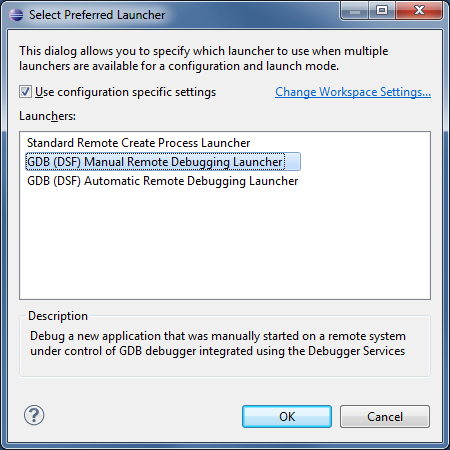The width and height of the screenshot is (450, 450).
Task: Toggle the configuration specific settings checkbox
Action: point(25,92)
